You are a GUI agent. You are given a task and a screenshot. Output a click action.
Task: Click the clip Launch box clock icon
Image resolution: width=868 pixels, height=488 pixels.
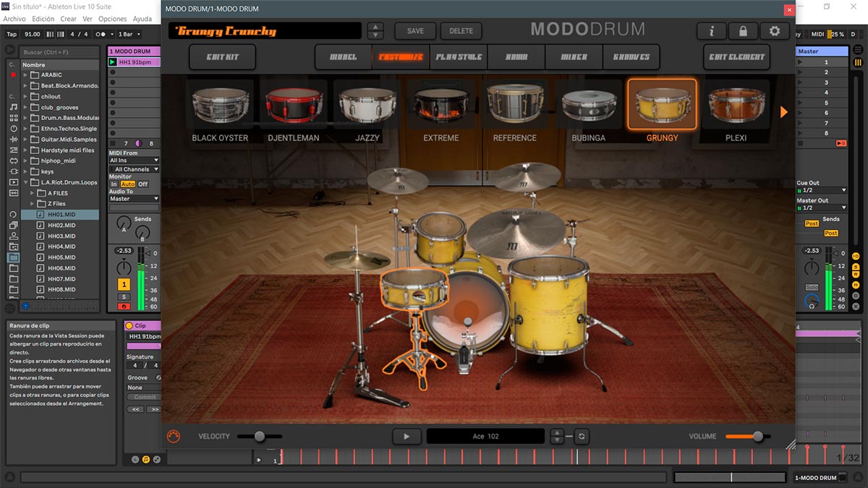pyautogui.click(x=135, y=459)
